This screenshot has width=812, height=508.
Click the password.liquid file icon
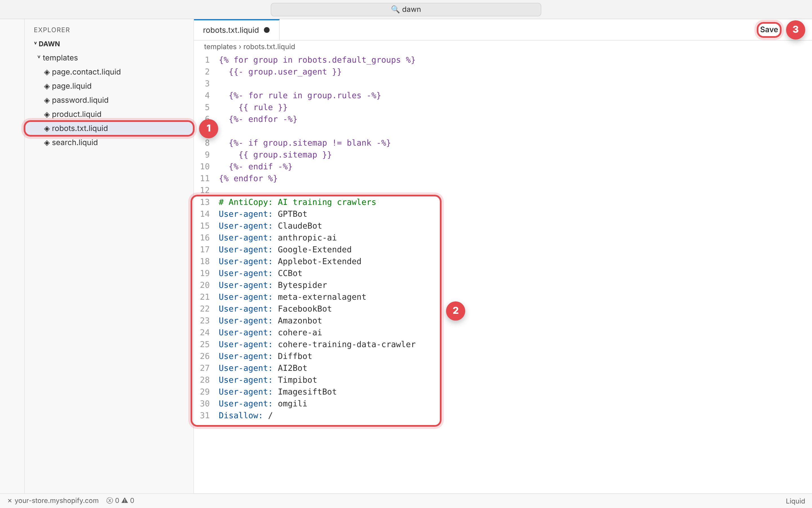pos(47,100)
